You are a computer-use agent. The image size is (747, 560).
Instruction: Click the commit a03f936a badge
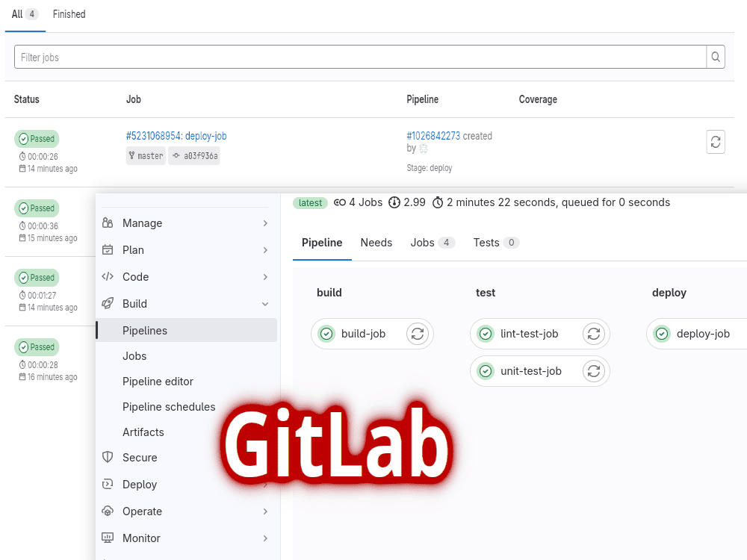coord(194,156)
